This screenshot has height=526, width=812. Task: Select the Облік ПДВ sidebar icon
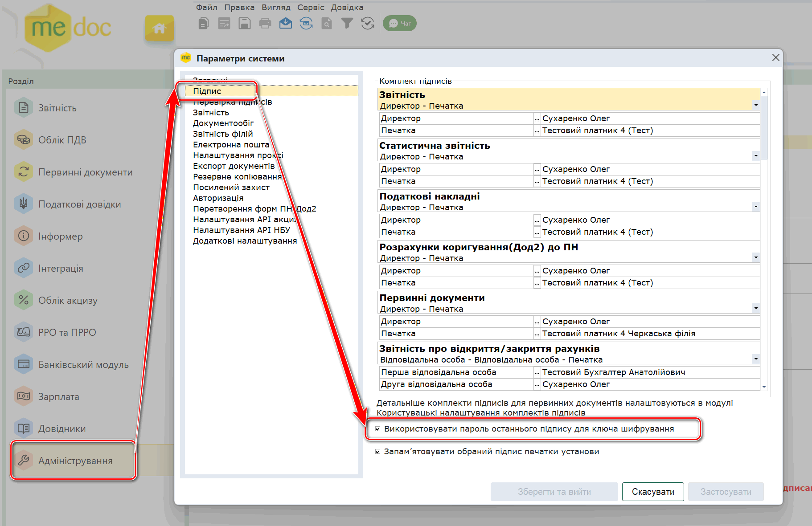pyautogui.click(x=24, y=140)
